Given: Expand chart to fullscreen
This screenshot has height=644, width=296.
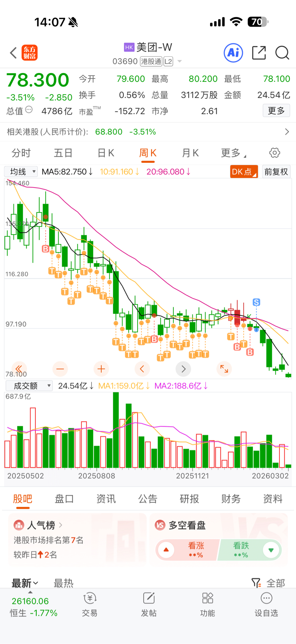Looking at the screenshot, I should (224, 369).
